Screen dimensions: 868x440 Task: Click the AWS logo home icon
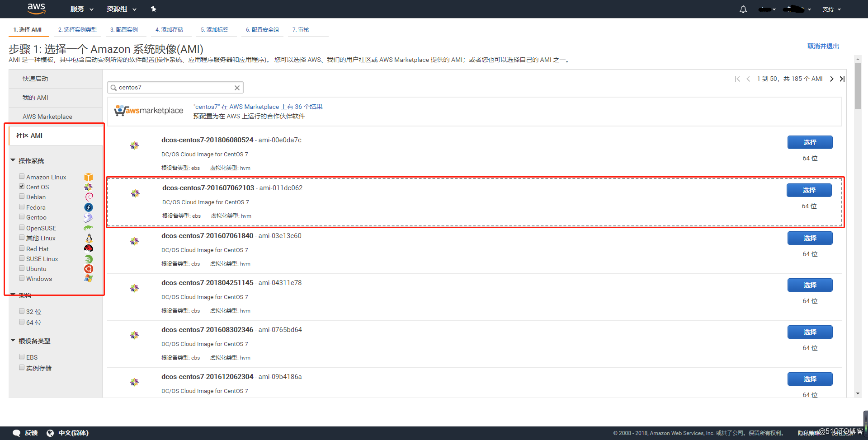coord(36,8)
